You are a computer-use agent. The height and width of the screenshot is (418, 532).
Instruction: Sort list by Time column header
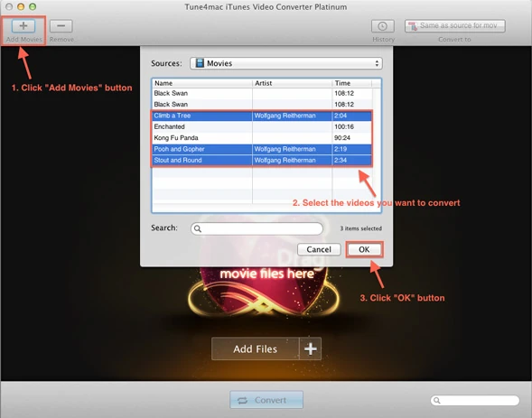click(352, 83)
